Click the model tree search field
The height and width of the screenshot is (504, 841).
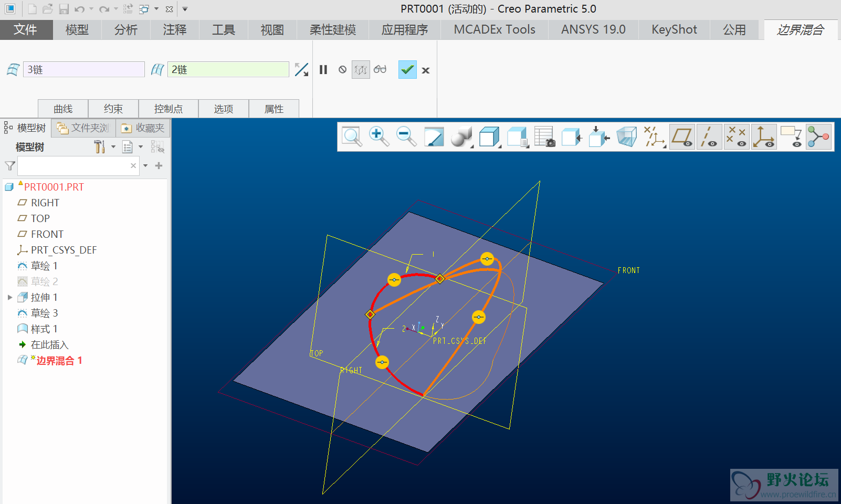click(x=79, y=166)
